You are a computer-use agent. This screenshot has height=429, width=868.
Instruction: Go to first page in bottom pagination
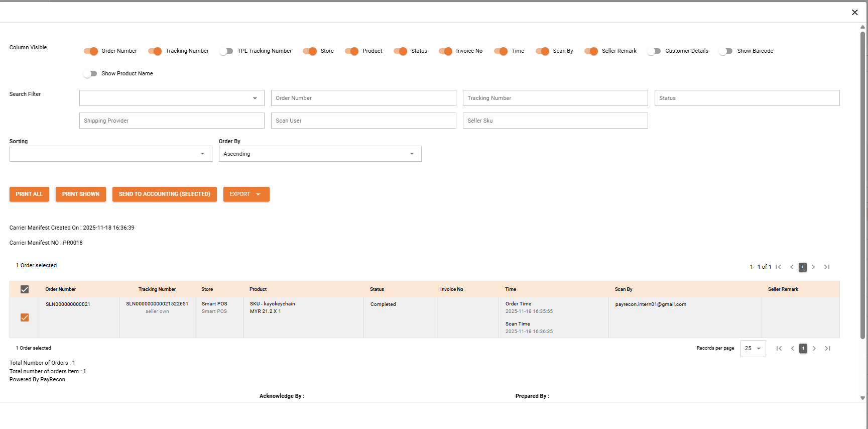(x=779, y=349)
